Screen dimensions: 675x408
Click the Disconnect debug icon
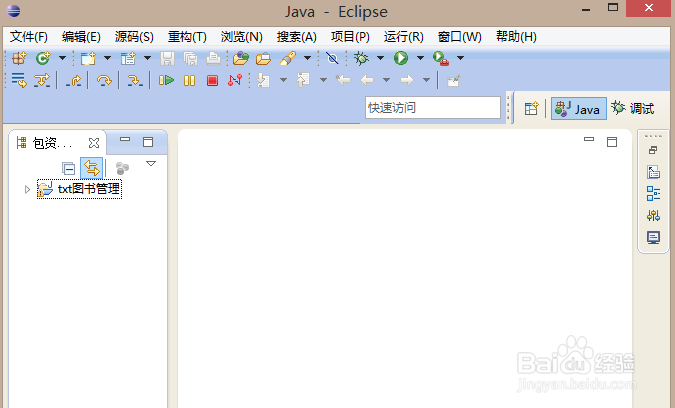[x=235, y=80]
